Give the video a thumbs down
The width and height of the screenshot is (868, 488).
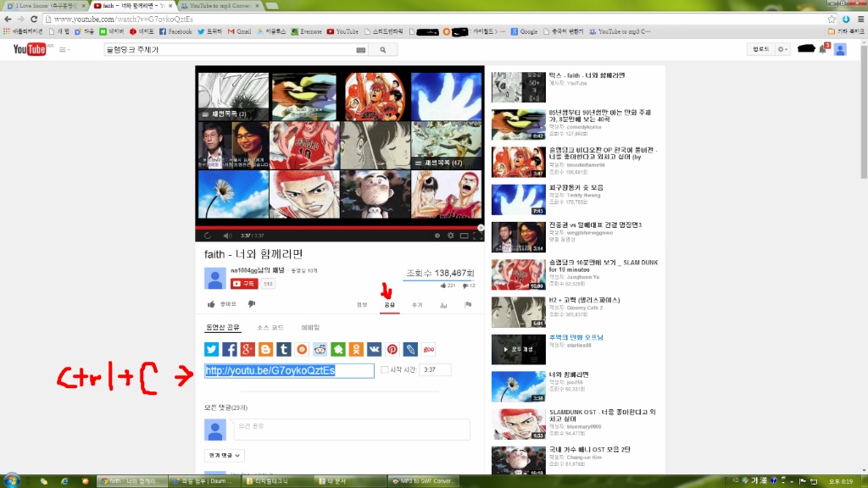[x=251, y=304]
